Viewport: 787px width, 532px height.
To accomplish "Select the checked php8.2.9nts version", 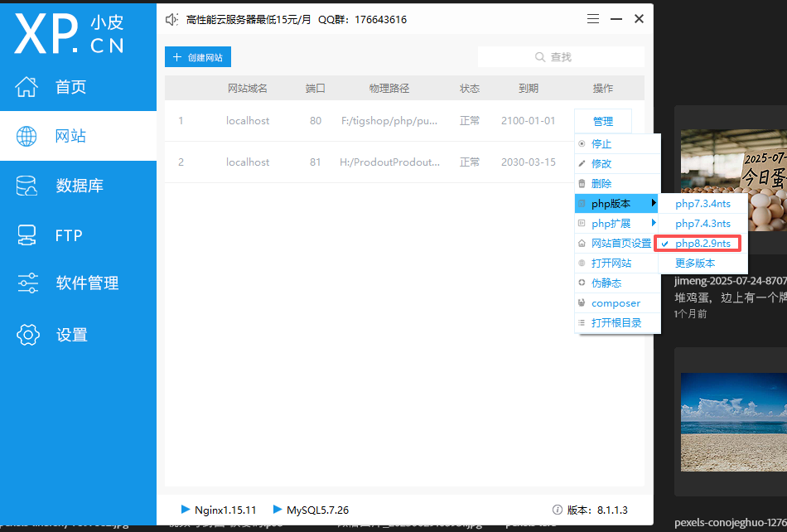I will click(702, 244).
